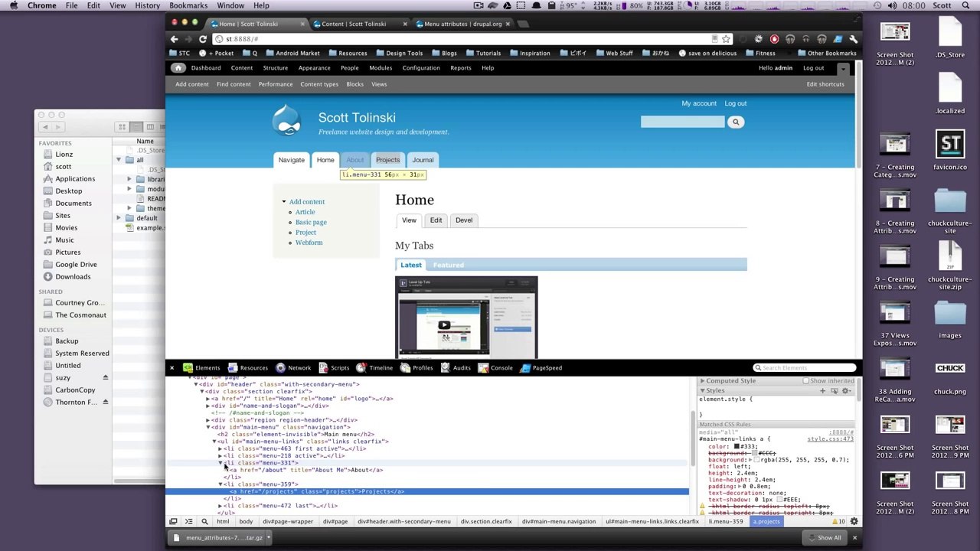The image size is (980, 551).
Task: Open the Styles pane gear menu
Action: (846, 391)
